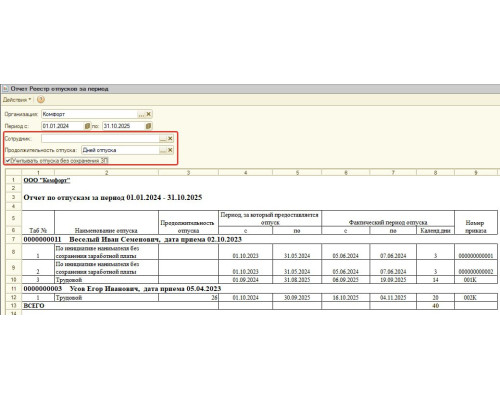Clear the Организация field with X

[149, 114]
